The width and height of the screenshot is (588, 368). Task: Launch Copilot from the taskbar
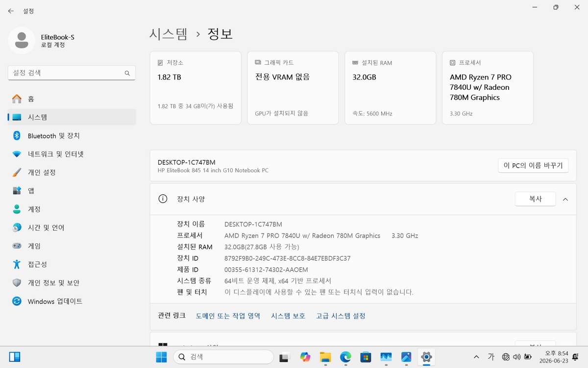305,357
